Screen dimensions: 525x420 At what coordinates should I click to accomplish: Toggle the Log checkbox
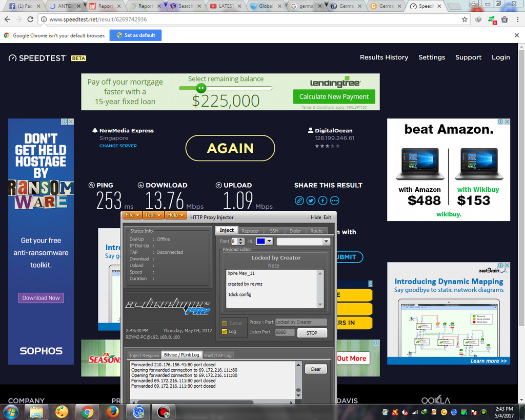[225, 332]
